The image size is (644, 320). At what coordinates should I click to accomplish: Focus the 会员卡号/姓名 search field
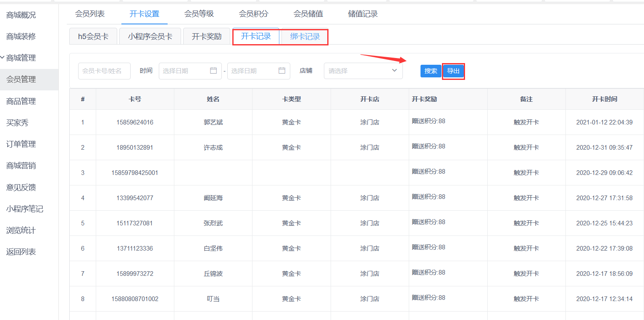(104, 71)
